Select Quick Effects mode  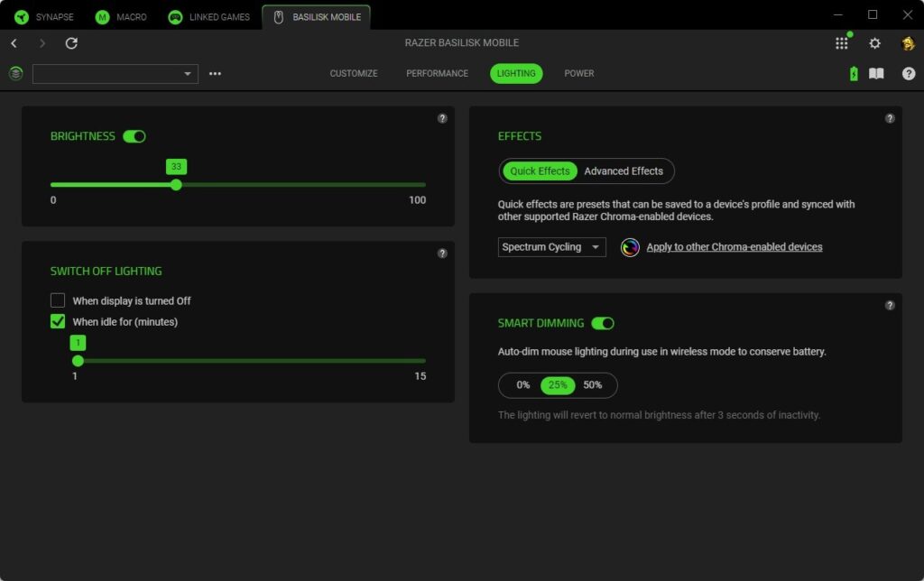point(540,171)
